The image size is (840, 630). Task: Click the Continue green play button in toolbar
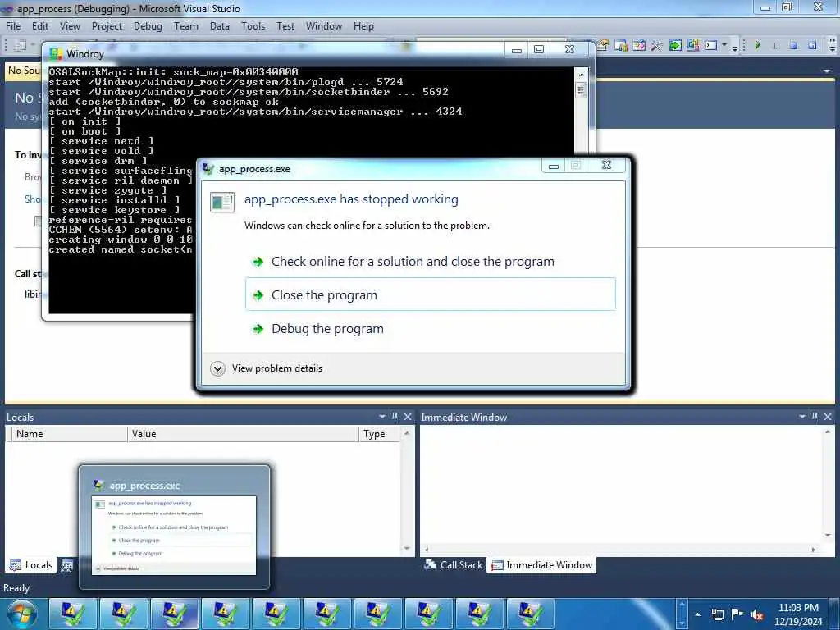point(757,46)
